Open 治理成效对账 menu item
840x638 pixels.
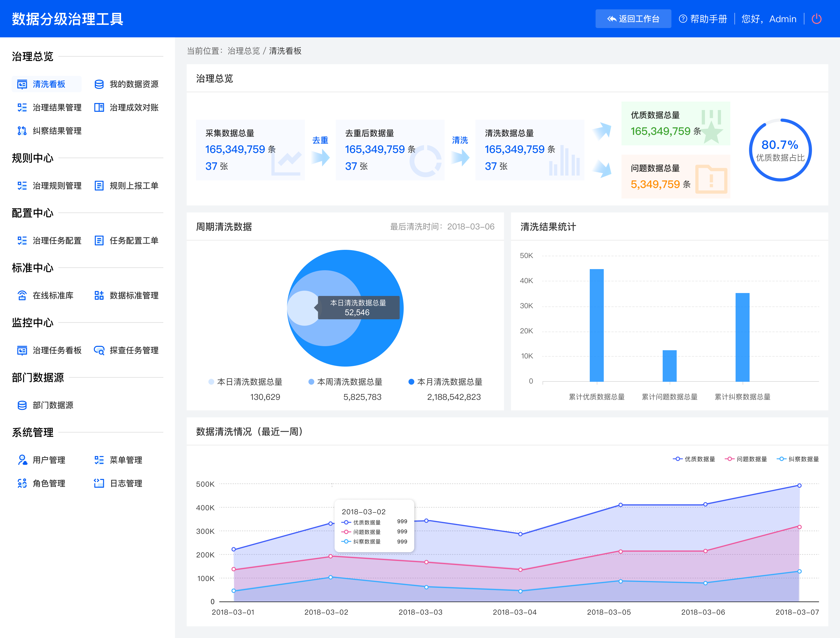(x=126, y=107)
